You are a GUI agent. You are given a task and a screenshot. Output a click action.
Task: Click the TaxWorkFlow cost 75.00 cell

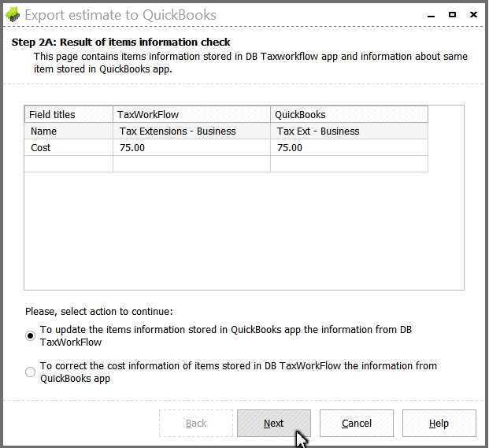click(x=191, y=147)
